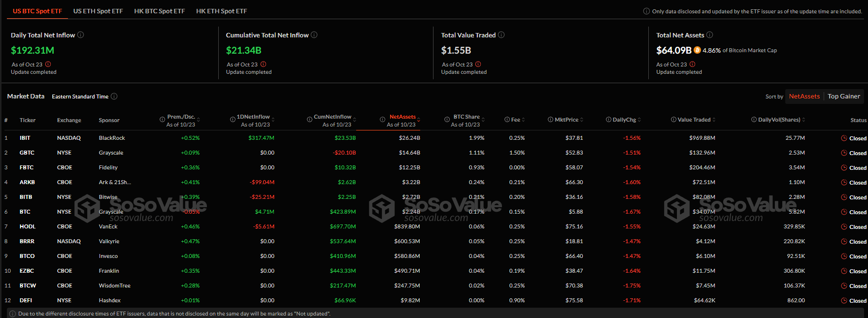Select the 25.77M daily volume cell
868x318 pixels.
click(x=795, y=138)
